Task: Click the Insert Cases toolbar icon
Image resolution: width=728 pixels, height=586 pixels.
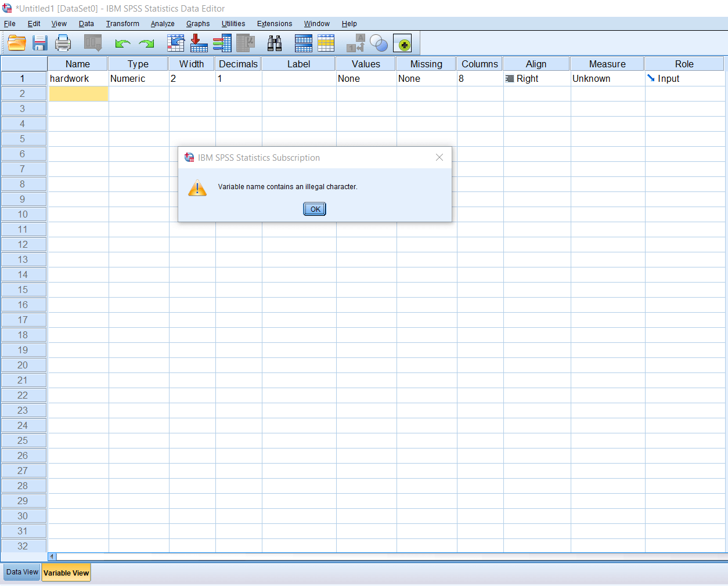Action: click(x=199, y=43)
